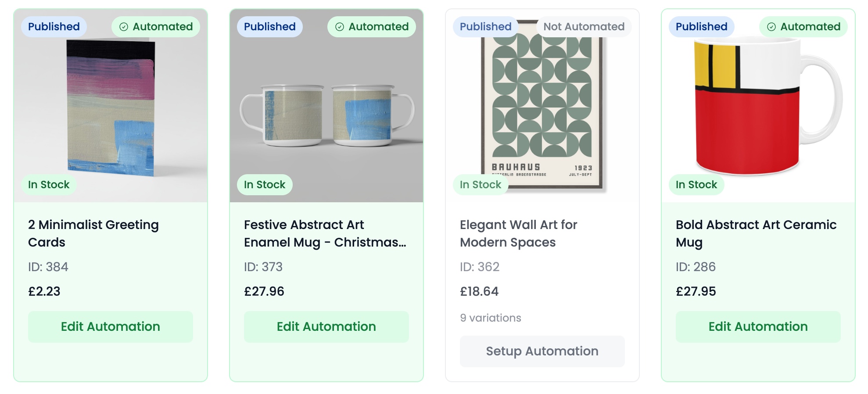Click the checkmark icon on enamel mug Automated badge
The width and height of the screenshot is (868, 394).
click(340, 27)
